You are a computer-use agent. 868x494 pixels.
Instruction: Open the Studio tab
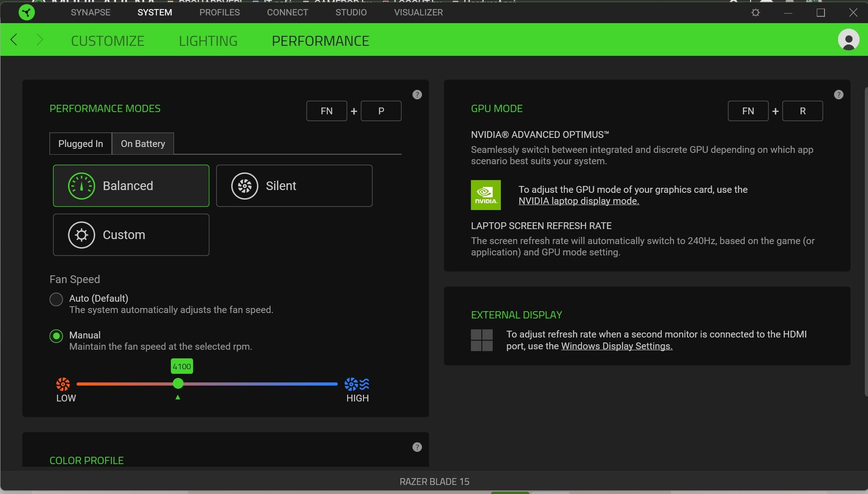[351, 12]
